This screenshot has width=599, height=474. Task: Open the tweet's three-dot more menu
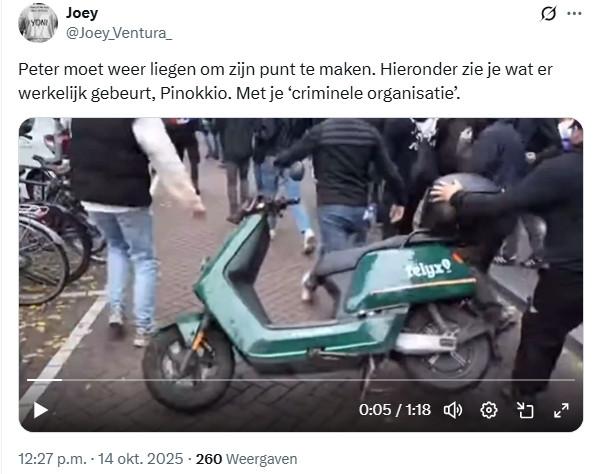574,14
